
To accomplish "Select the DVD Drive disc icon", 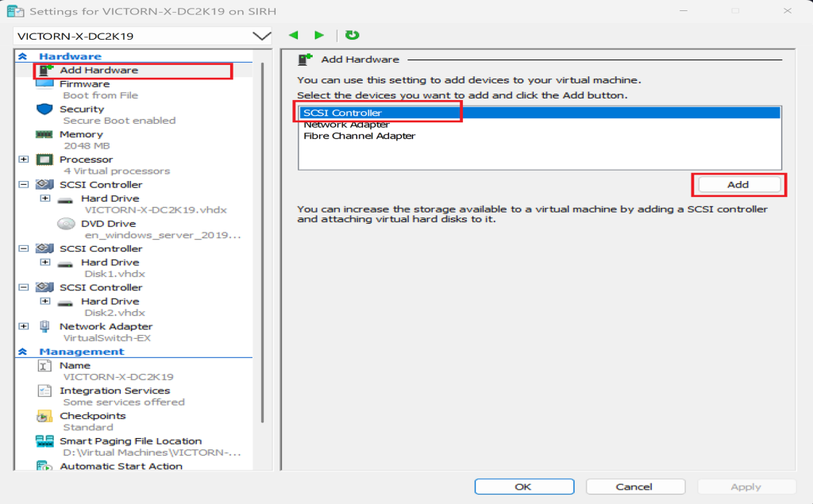I will tap(67, 224).
